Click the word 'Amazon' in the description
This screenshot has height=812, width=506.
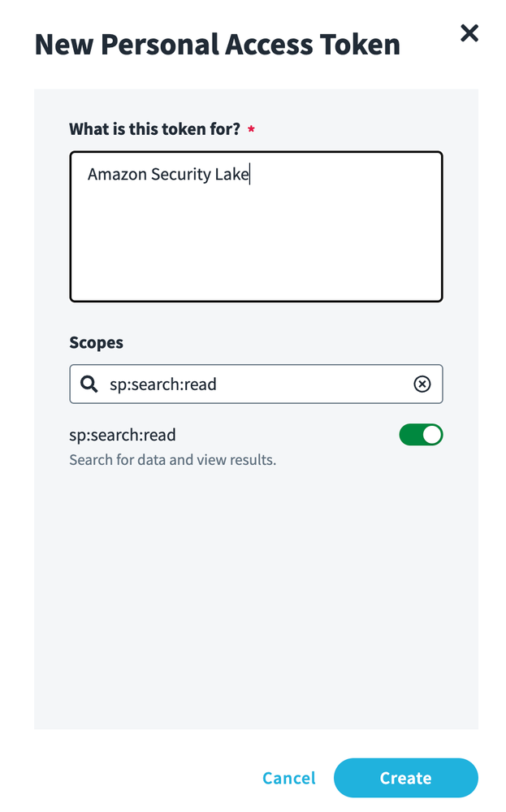[118, 174]
